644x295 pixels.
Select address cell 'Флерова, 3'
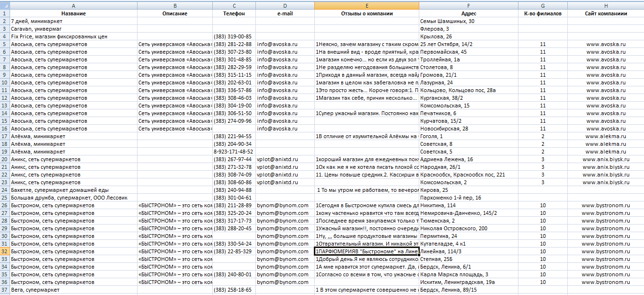coord(468,29)
